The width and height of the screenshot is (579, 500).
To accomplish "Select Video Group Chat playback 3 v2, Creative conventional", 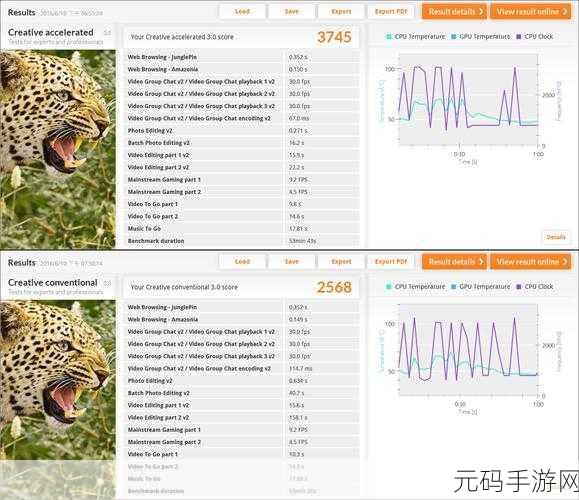I will tap(242, 356).
